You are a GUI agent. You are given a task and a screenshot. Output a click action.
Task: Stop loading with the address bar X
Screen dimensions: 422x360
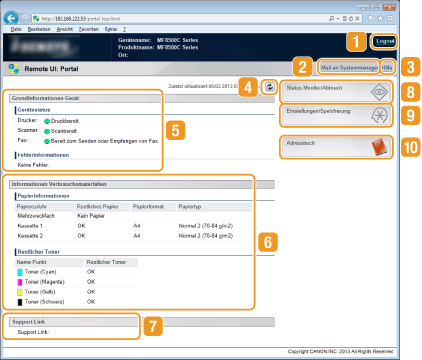coord(357,18)
